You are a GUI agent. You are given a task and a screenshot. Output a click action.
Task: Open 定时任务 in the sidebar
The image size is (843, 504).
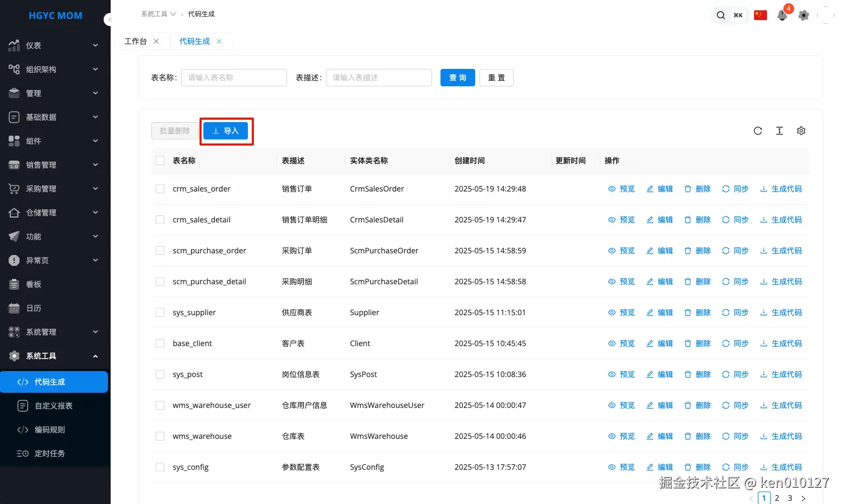pos(54,454)
